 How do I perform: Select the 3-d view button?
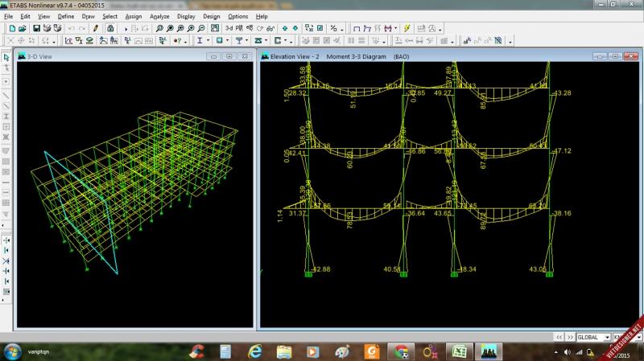[x=229, y=28]
